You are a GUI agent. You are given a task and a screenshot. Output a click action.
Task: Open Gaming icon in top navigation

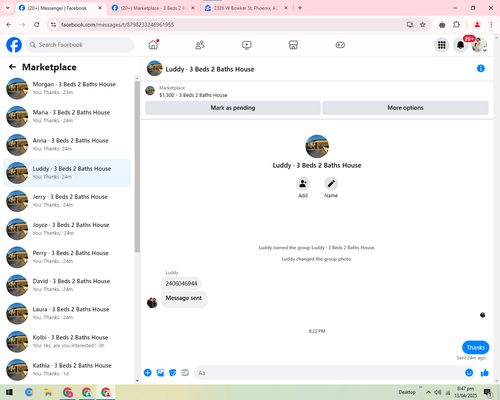(340, 45)
